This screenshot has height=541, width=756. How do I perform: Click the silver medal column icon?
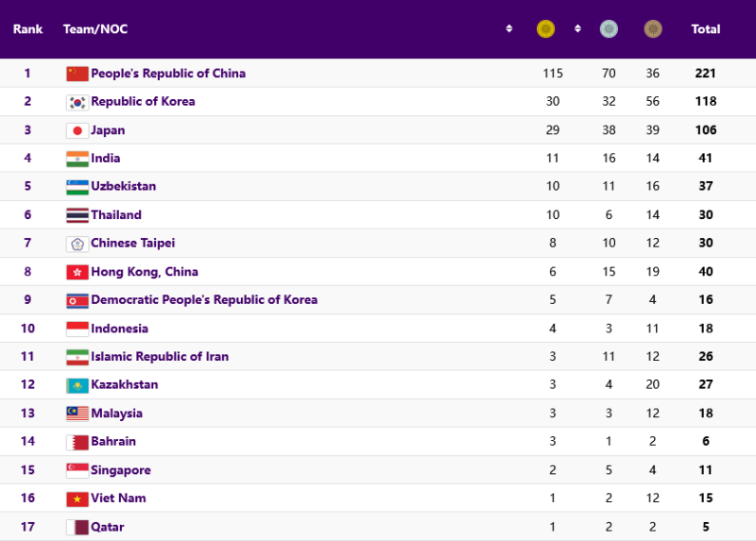coord(609,29)
